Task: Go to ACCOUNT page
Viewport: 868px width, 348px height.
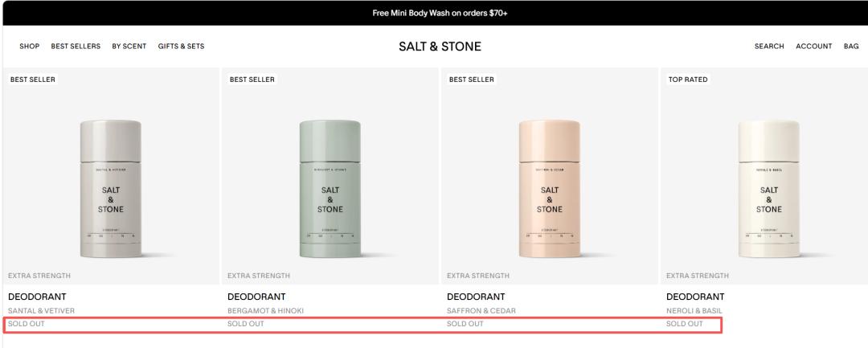Action: tap(813, 47)
